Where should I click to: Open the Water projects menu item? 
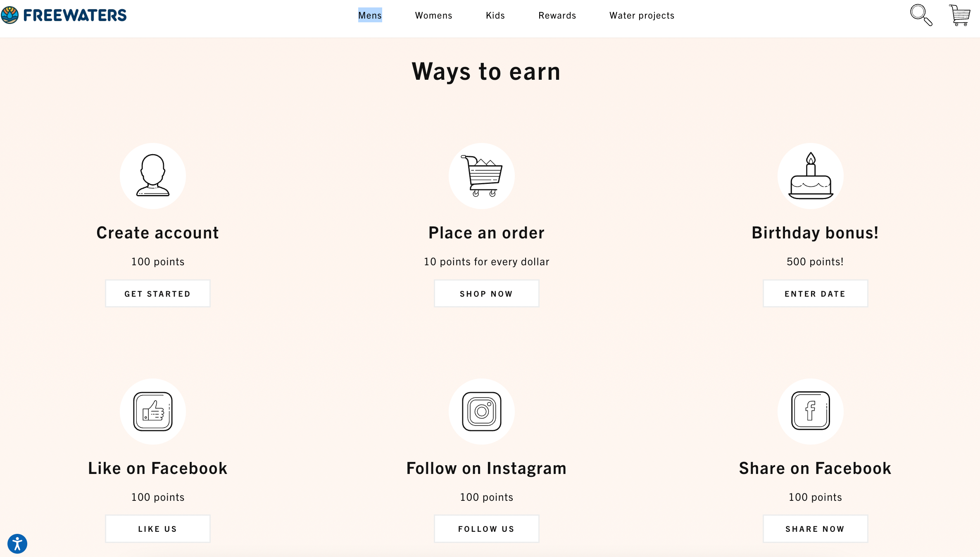pos(642,15)
